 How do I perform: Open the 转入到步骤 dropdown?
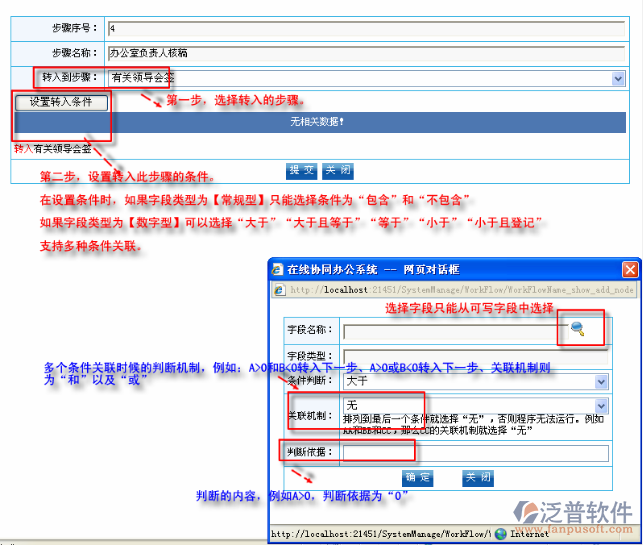[x=618, y=77]
